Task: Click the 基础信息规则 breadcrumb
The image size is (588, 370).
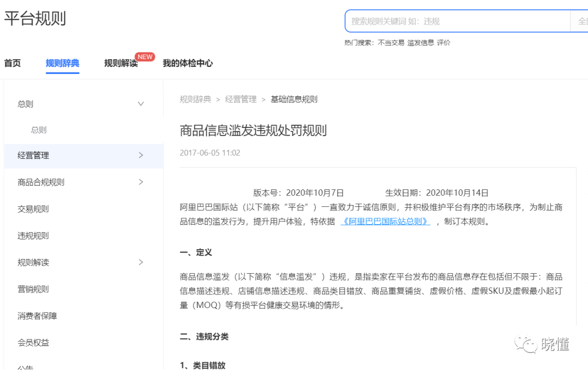Action: click(294, 100)
